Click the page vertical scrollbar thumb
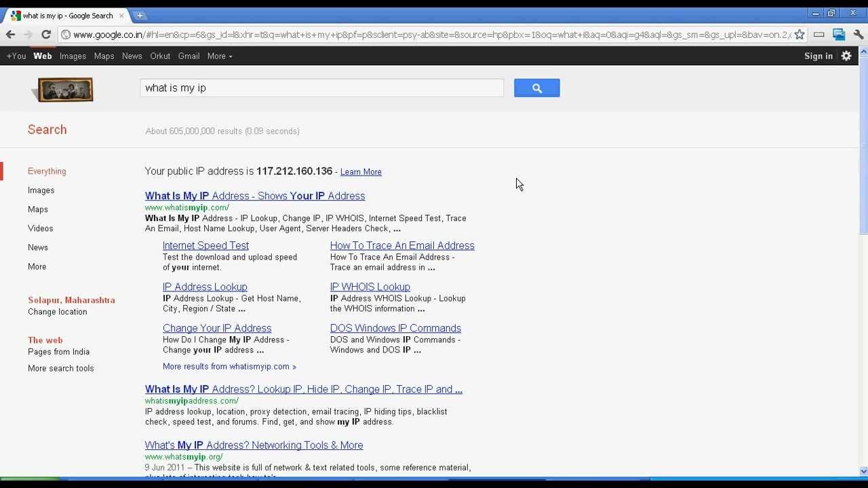The height and width of the screenshot is (488, 868). (x=863, y=146)
